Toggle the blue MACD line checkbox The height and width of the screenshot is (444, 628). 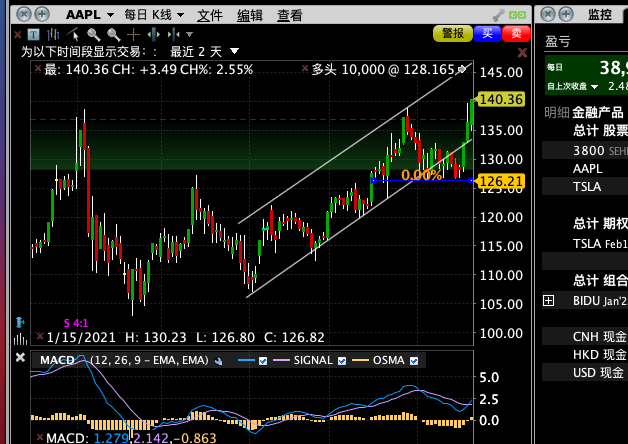(263, 361)
